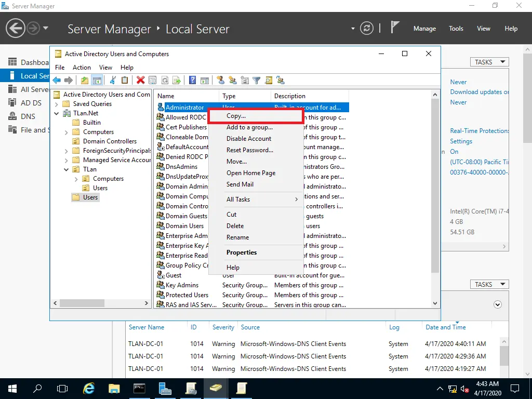Click the Real-Time Protection link
Screen dimensions: 532x399
pyautogui.click(x=480, y=131)
